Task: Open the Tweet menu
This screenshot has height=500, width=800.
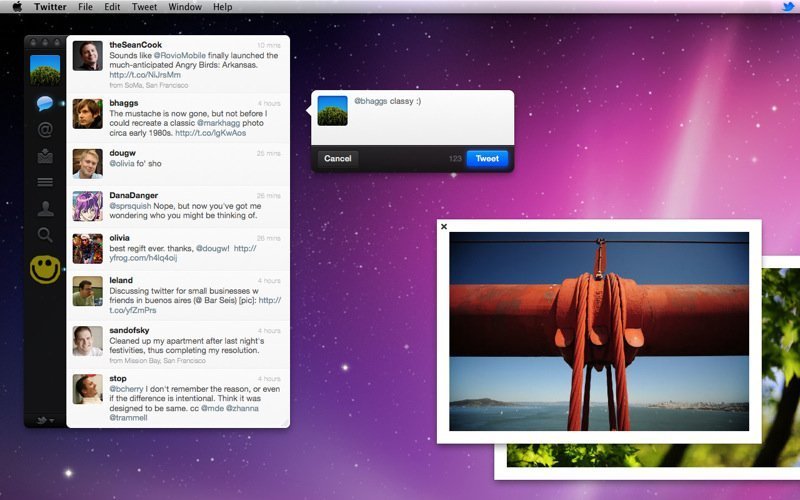Action: [144, 7]
